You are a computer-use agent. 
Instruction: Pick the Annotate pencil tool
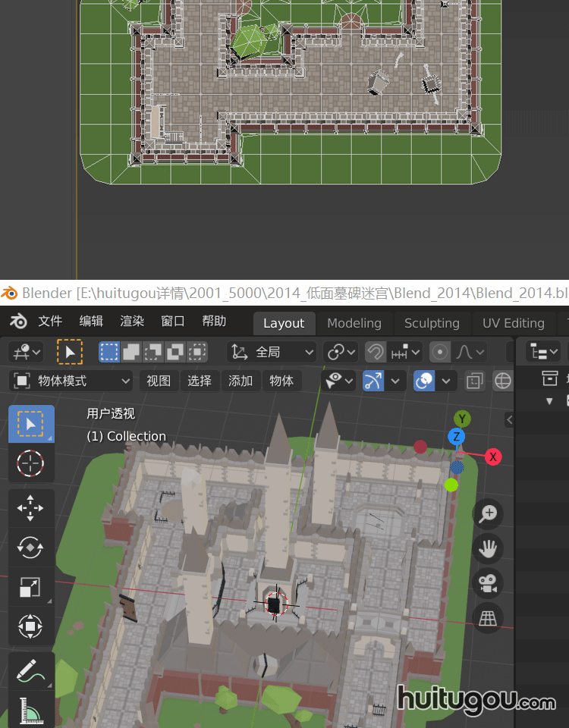point(30,671)
